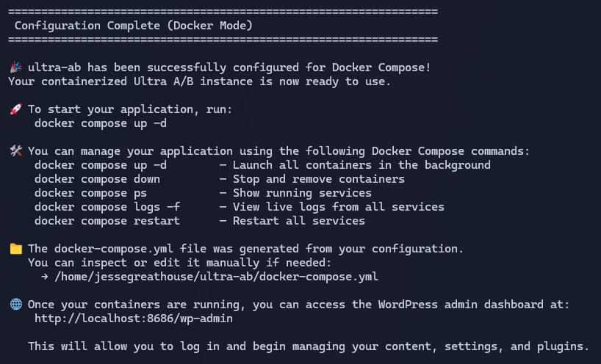This screenshot has width=601, height=364.
Task: Click the hammer and wrench tools emoji
Action: click(15, 151)
